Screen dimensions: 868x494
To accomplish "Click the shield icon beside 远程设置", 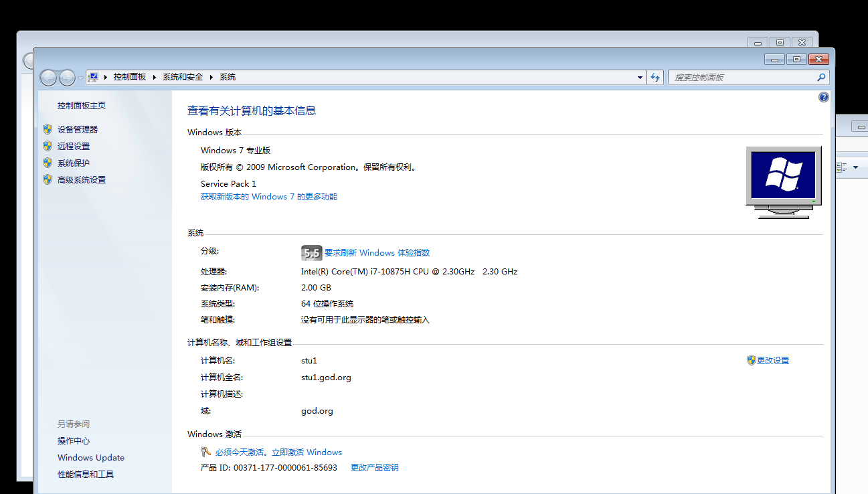I will point(48,146).
